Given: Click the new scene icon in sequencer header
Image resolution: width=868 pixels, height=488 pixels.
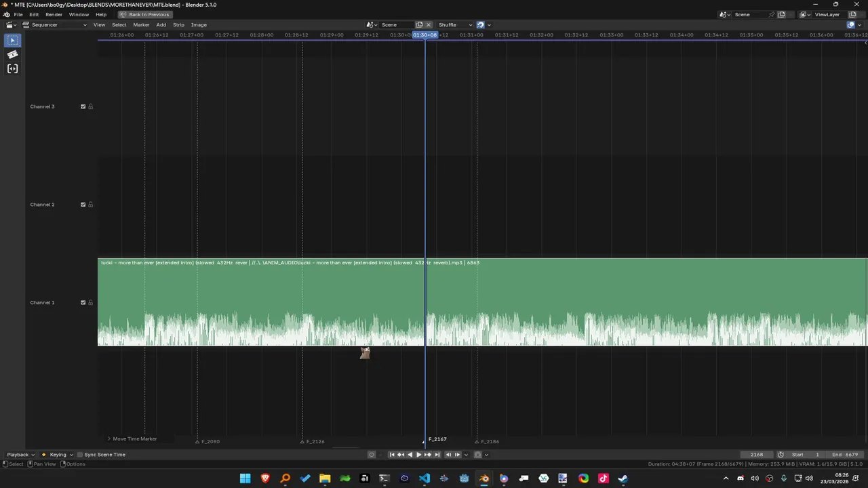Looking at the screenshot, I should [419, 24].
